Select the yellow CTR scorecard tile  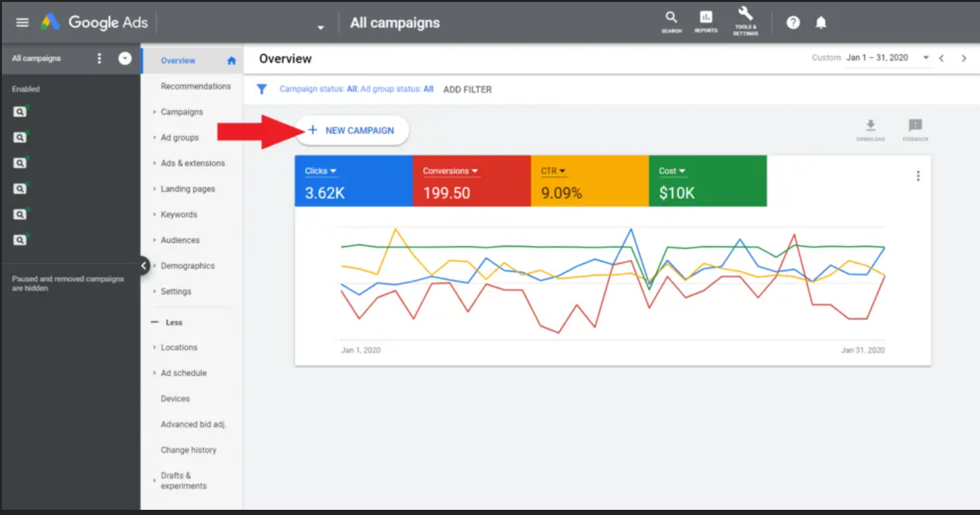590,181
